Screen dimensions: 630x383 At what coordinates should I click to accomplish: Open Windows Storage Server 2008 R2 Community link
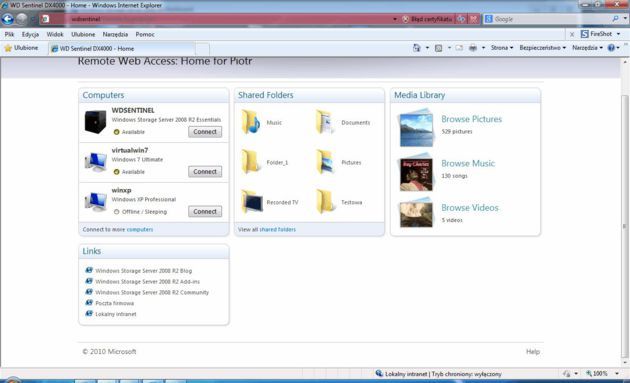[152, 293]
